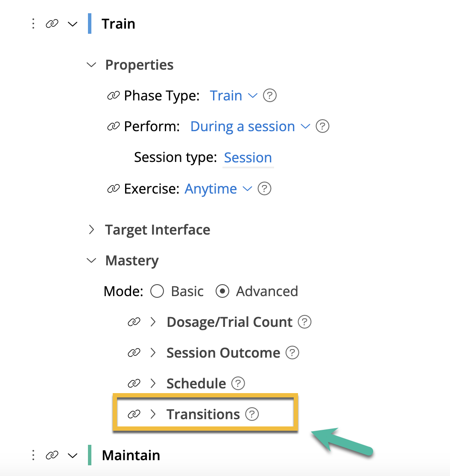
Task: Open the help tooltip for Phase Type
Action: [270, 96]
